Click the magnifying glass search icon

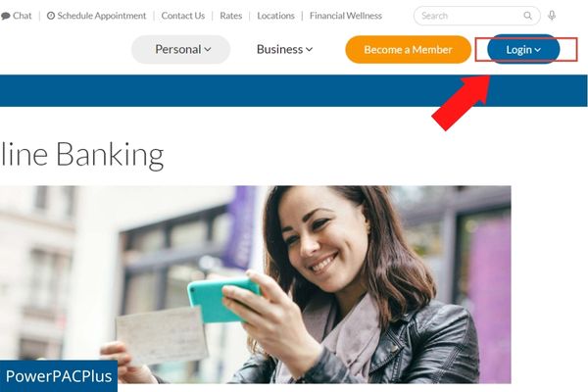click(x=527, y=16)
